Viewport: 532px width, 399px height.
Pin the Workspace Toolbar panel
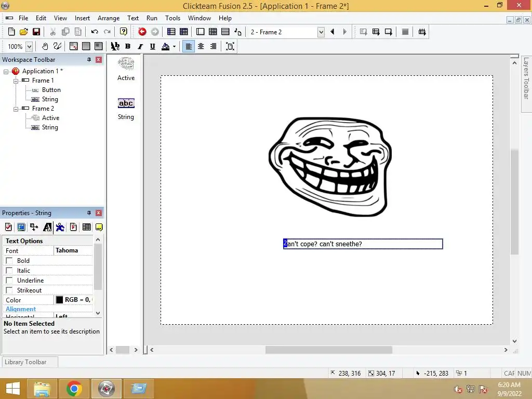pyautogui.click(x=89, y=60)
